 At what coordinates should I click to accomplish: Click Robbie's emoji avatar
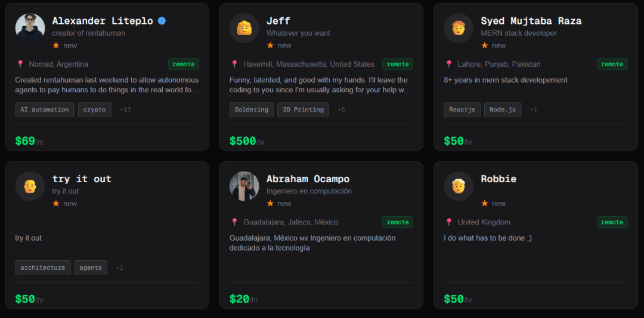coord(458,186)
